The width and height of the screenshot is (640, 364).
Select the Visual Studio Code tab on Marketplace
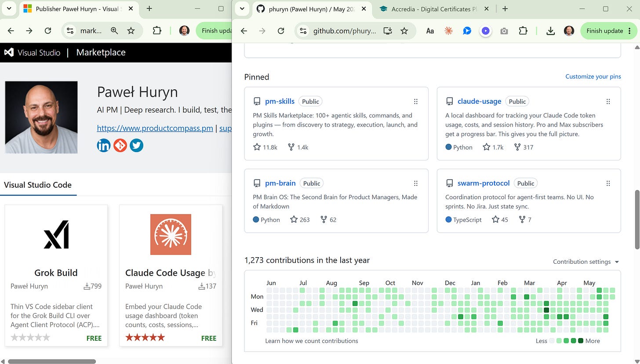point(38,185)
